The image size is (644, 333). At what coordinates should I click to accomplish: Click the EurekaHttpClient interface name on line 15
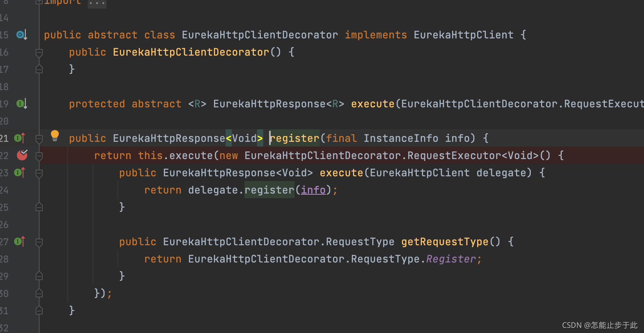coord(463,35)
